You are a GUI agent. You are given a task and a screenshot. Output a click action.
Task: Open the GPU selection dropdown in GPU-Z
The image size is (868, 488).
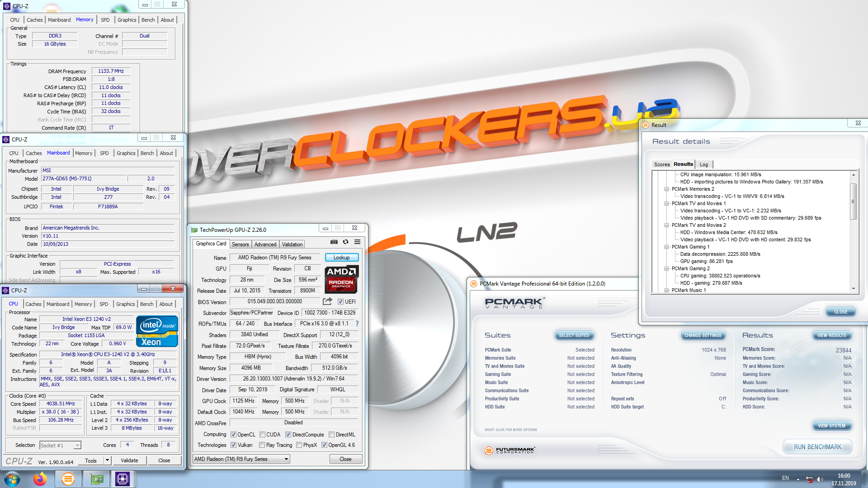click(x=241, y=459)
